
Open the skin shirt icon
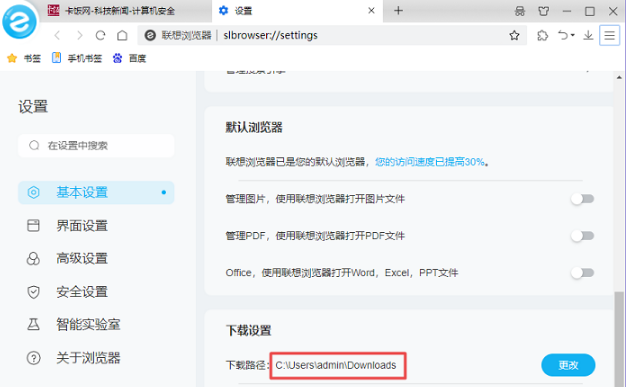(543, 11)
